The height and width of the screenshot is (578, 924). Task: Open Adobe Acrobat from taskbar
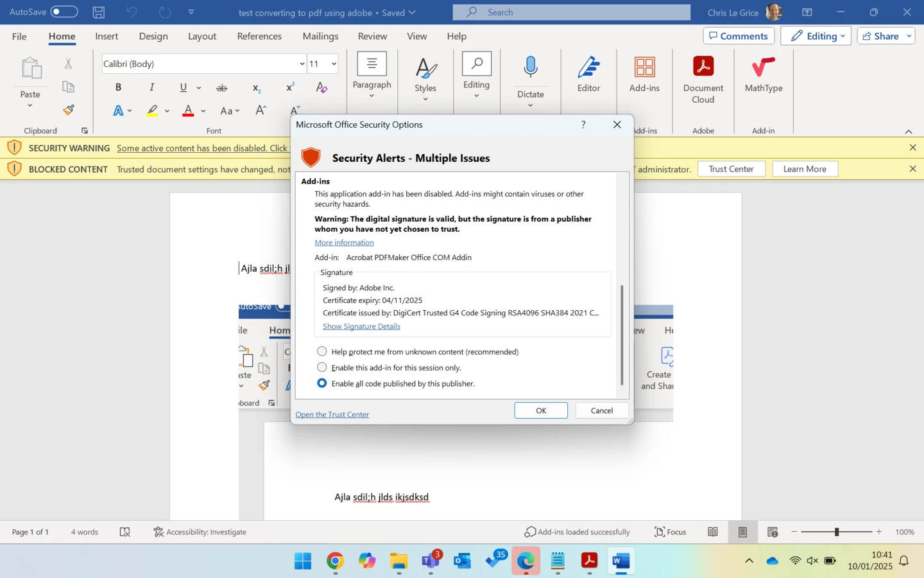tap(589, 561)
